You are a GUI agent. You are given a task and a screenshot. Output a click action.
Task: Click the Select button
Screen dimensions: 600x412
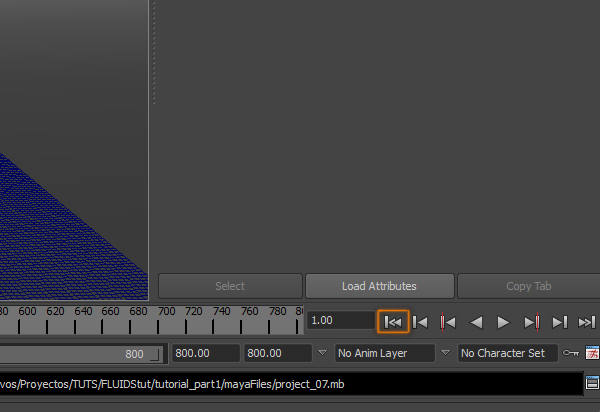(x=230, y=286)
